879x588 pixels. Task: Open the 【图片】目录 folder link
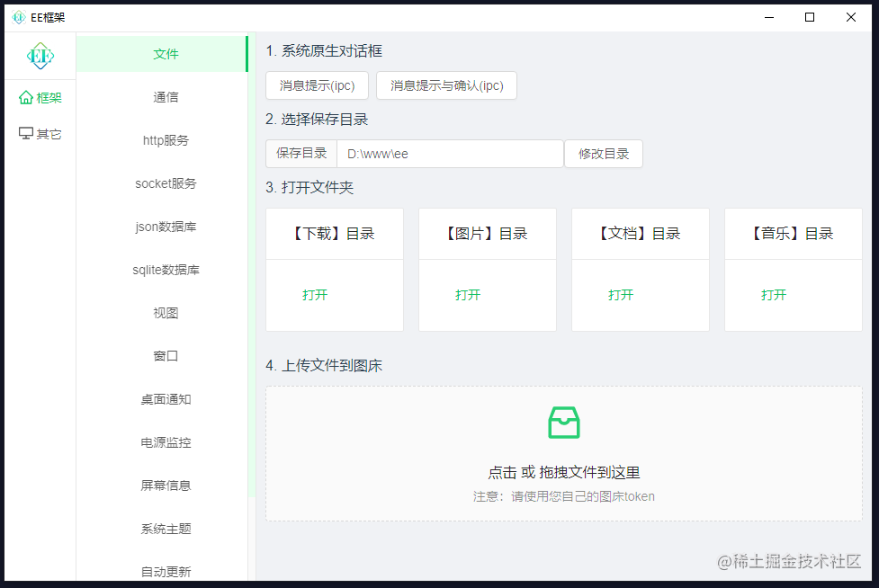pyautogui.click(x=468, y=295)
